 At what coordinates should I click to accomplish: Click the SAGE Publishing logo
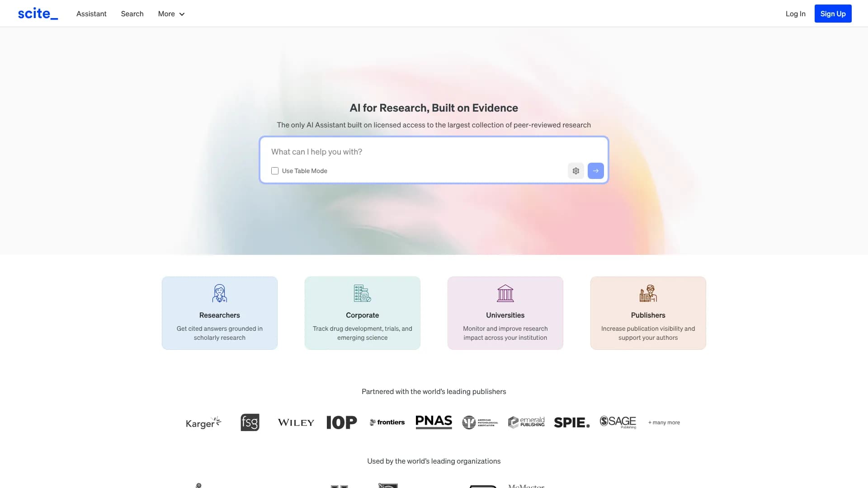[618, 422]
